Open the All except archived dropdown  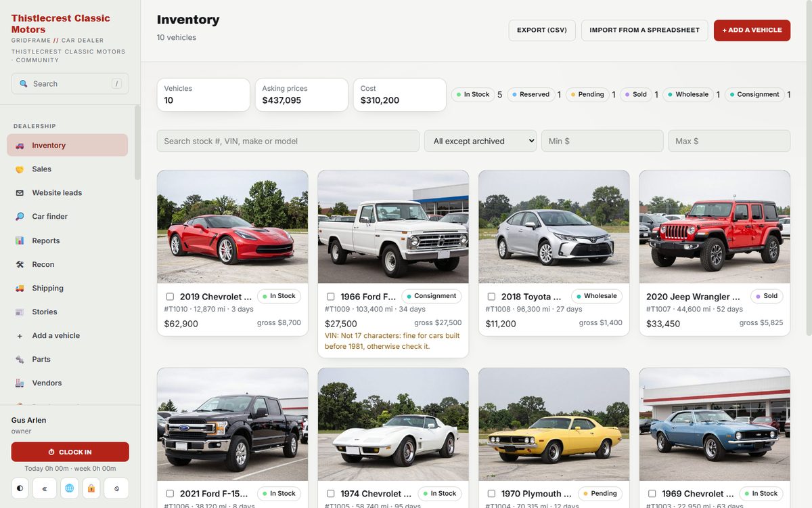480,141
